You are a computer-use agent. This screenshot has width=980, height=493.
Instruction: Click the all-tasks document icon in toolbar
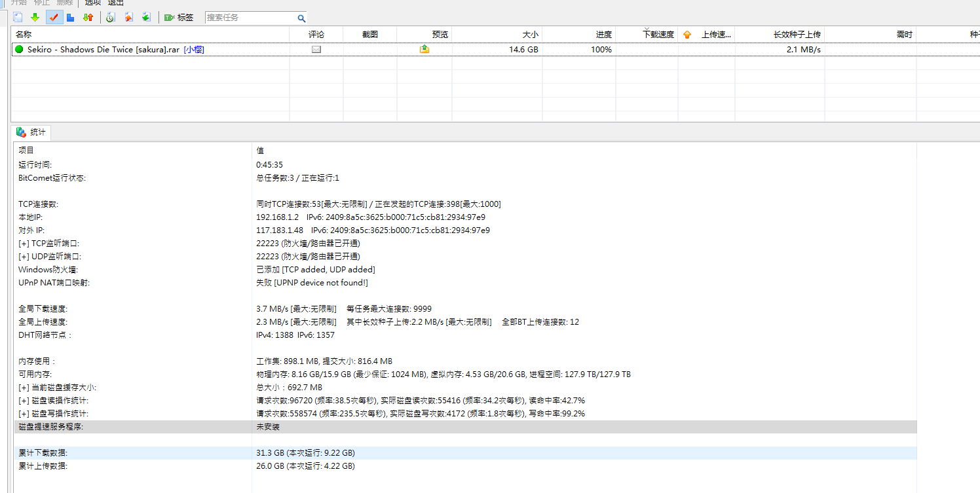tap(18, 18)
